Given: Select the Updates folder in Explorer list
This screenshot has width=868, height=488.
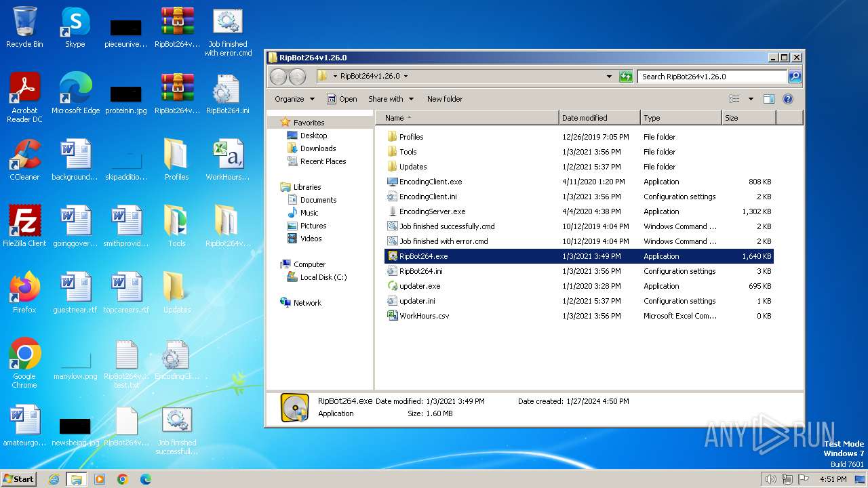Looking at the screenshot, I should coord(578,167).
